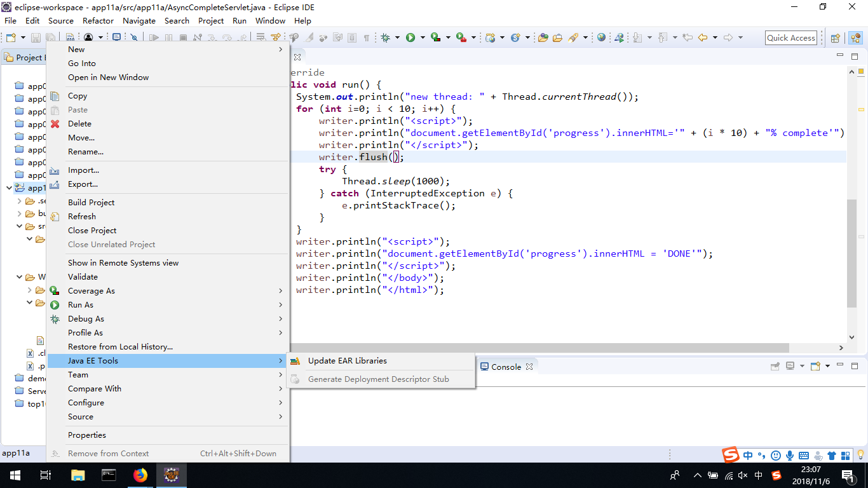868x488 pixels.
Task: Toggle Mark Occurrences highlighter icon
Action: (x=309, y=37)
